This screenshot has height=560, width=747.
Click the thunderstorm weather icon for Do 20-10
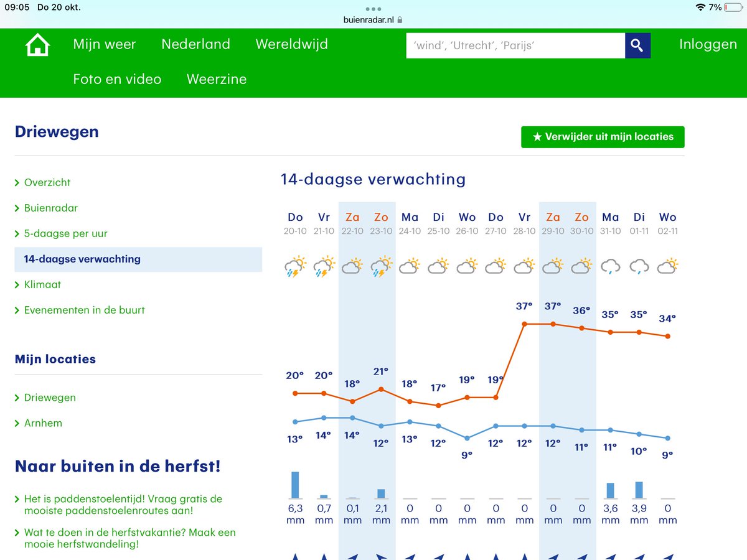click(295, 264)
